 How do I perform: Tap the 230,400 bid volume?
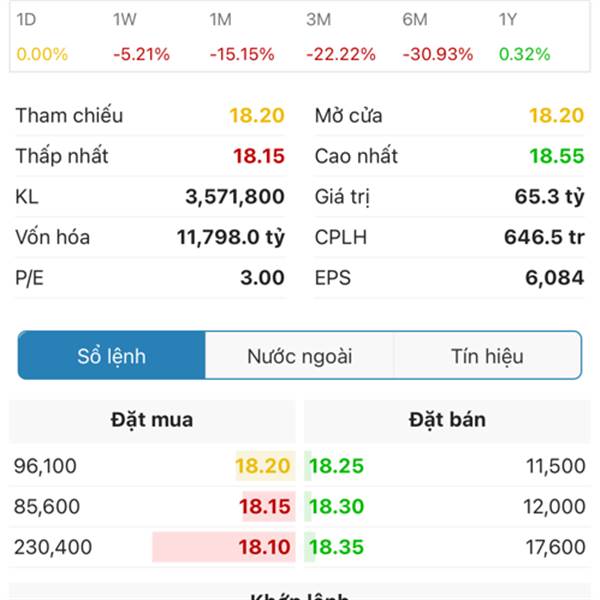pyautogui.click(x=53, y=547)
